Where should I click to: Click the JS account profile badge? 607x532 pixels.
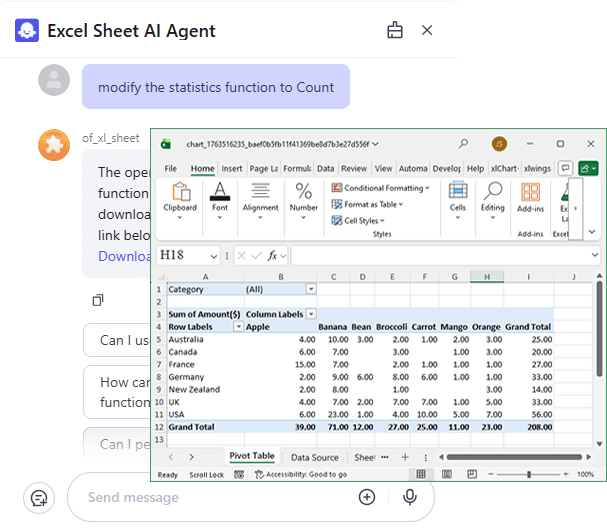point(499,144)
